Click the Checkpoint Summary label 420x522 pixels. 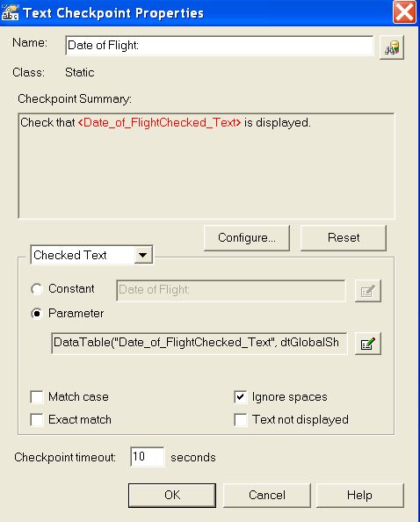coord(75,99)
